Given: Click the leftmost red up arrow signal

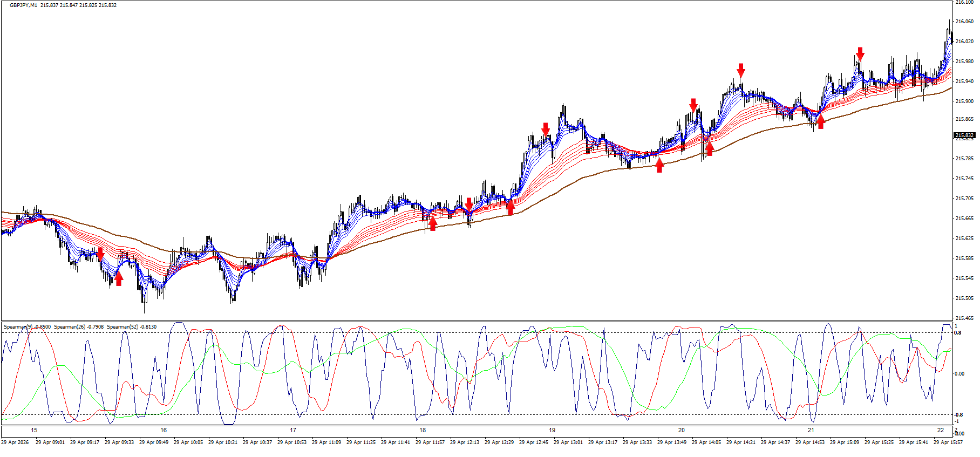Looking at the screenshot, I should [x=119, y=278].
